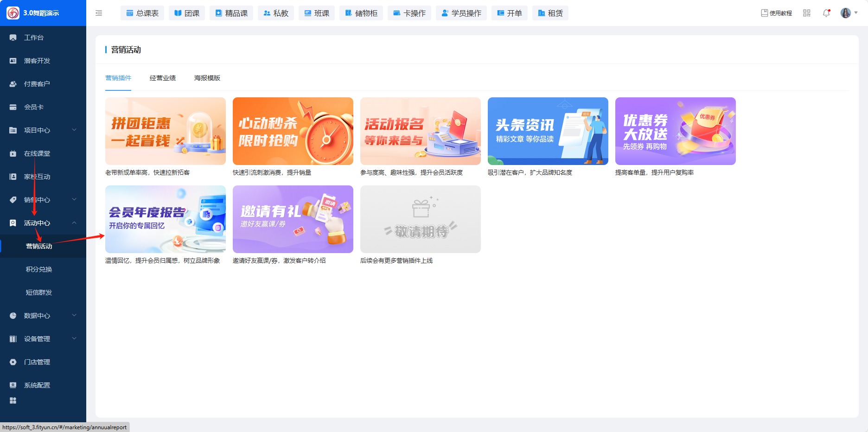The image size is (868, 432).
Task: Collapse the sidebar with the hamburger icon
Action: tap(99, 13)
